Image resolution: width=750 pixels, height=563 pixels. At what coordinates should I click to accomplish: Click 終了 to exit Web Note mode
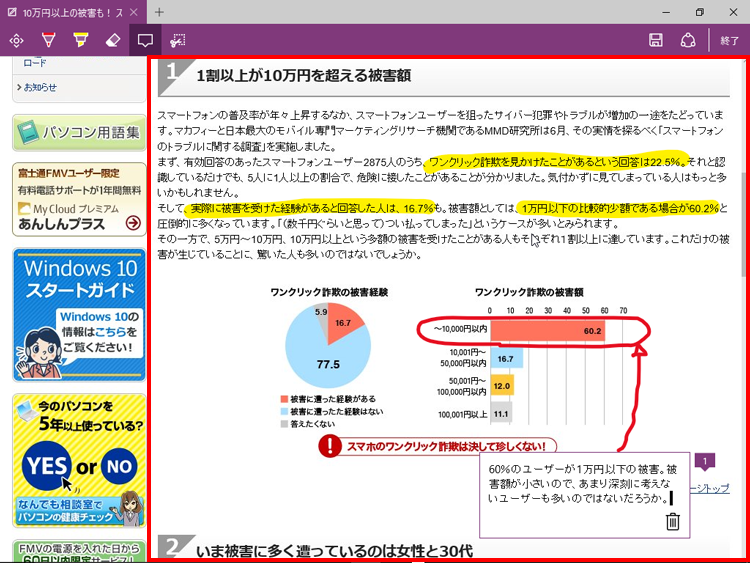[729, 41]
